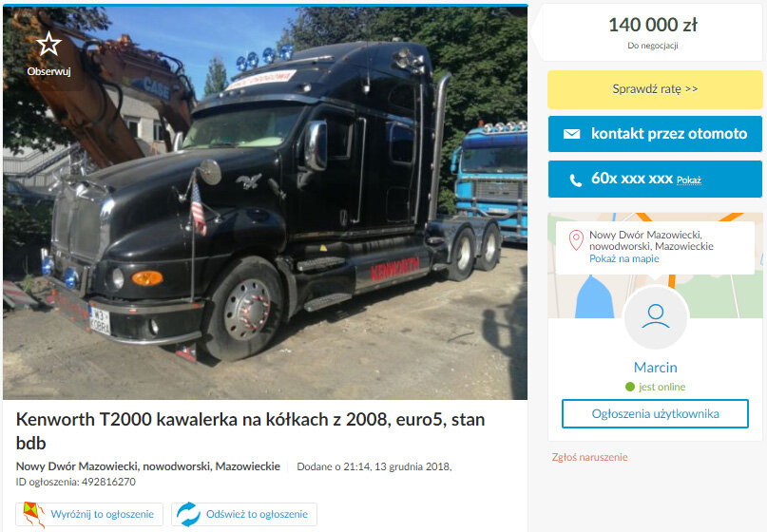Open Sprawdź ratę yellow button
Viewport: 767px width, 532px height.
tap(655, 89)
